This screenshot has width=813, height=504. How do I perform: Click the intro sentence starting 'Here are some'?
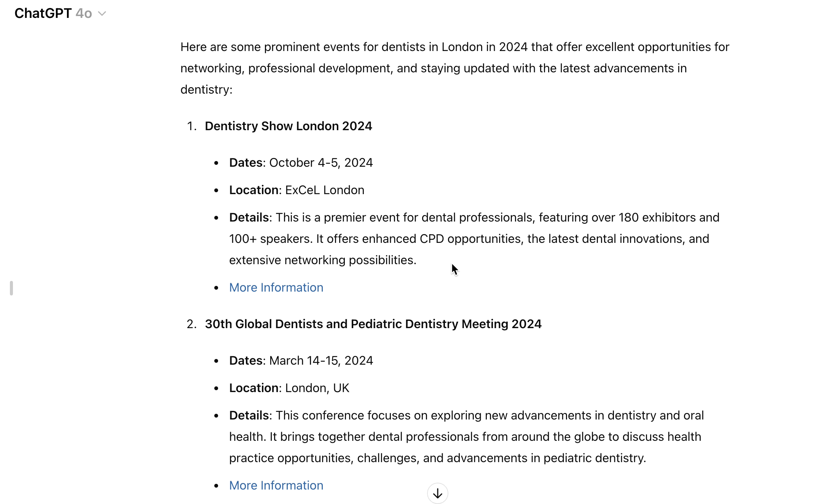click(454, 47)
